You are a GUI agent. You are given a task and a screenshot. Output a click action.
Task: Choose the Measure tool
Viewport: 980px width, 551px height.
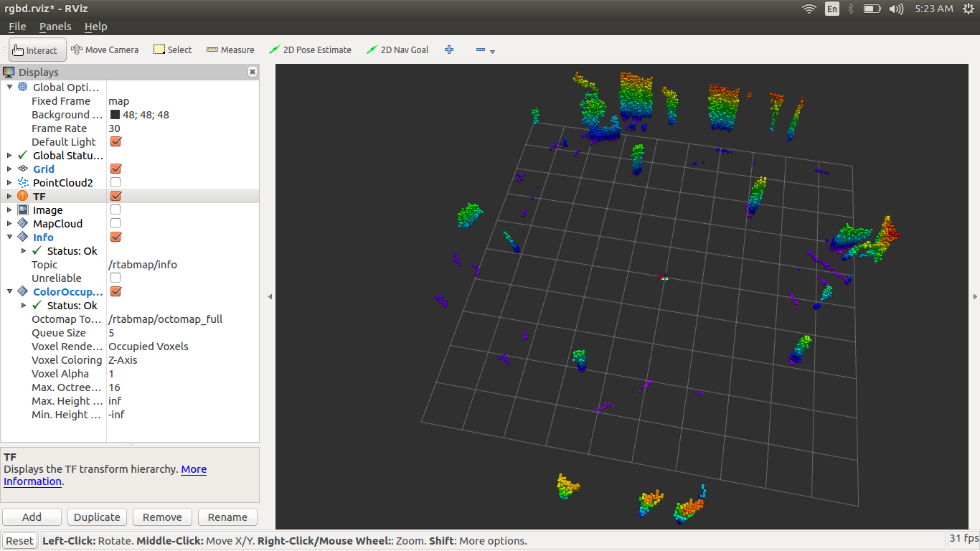click(x=230, y=50)
